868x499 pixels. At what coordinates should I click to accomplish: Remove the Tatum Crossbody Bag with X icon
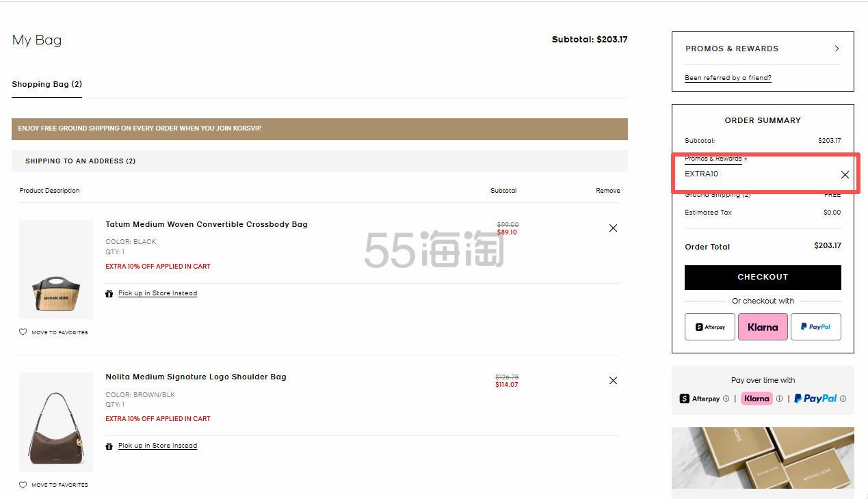[x=613, y=228]
